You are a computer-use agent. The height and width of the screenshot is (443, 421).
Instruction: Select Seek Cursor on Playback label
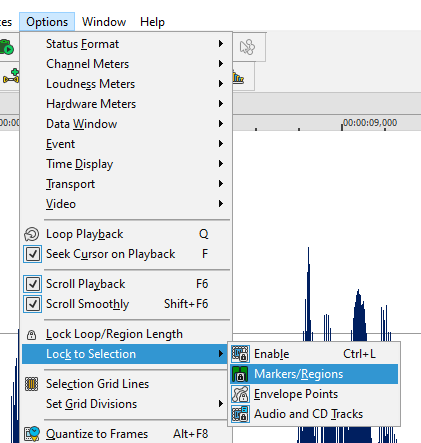click(x=111, y=254)
